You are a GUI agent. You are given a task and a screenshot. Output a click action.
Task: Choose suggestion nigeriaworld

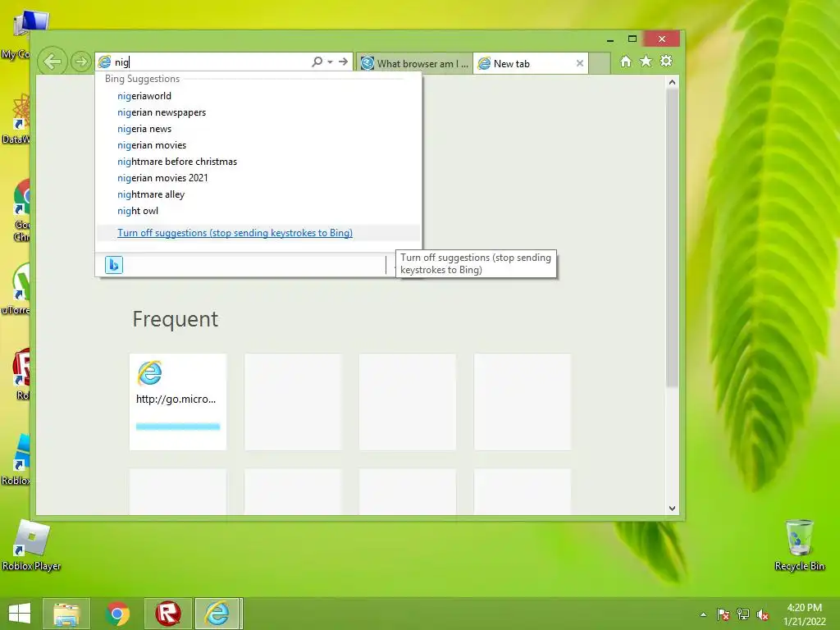(x=258, y=96)
